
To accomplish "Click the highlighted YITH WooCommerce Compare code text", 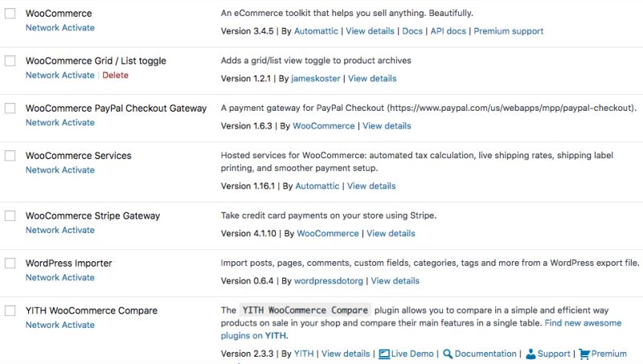I will coord(305,310).
